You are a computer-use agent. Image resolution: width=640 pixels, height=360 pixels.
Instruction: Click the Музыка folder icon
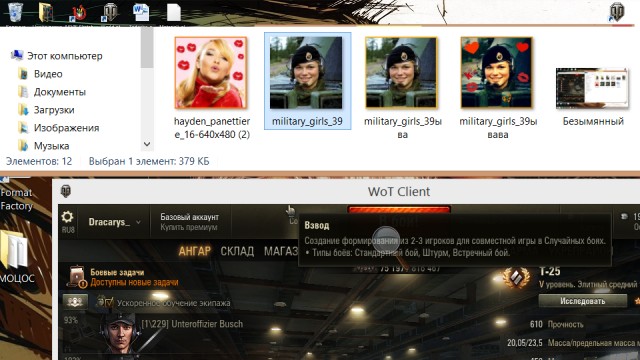[24, 146]
